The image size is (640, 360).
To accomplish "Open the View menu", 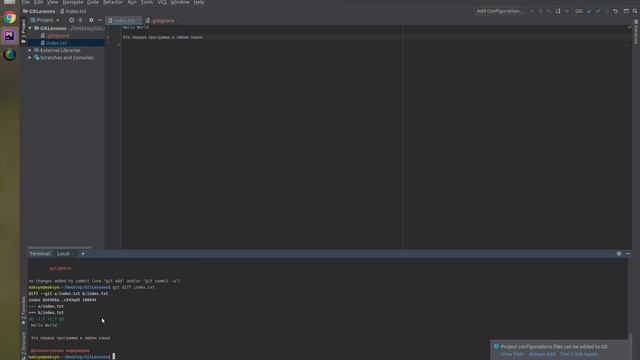I will pos(52,2).
